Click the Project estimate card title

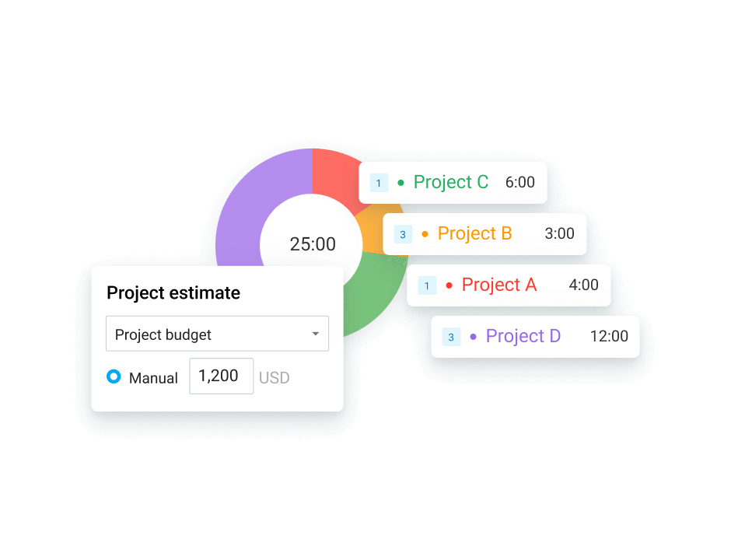[173, 293]
